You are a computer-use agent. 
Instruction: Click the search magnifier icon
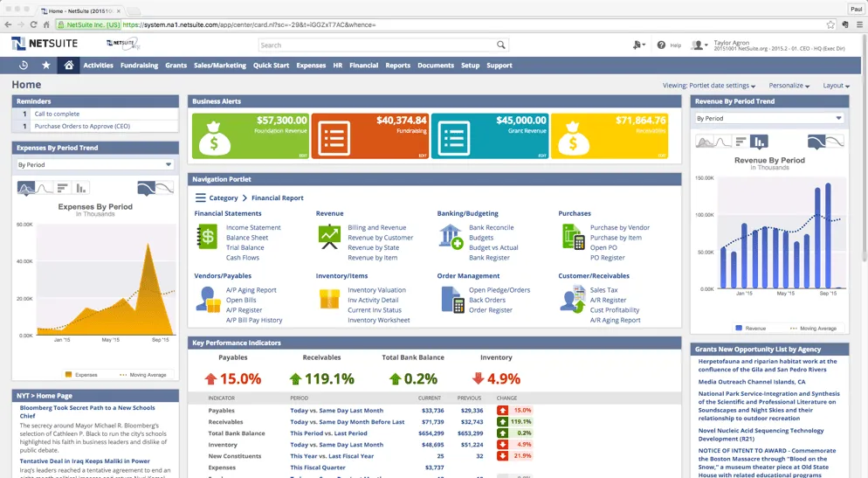[500, 45]
